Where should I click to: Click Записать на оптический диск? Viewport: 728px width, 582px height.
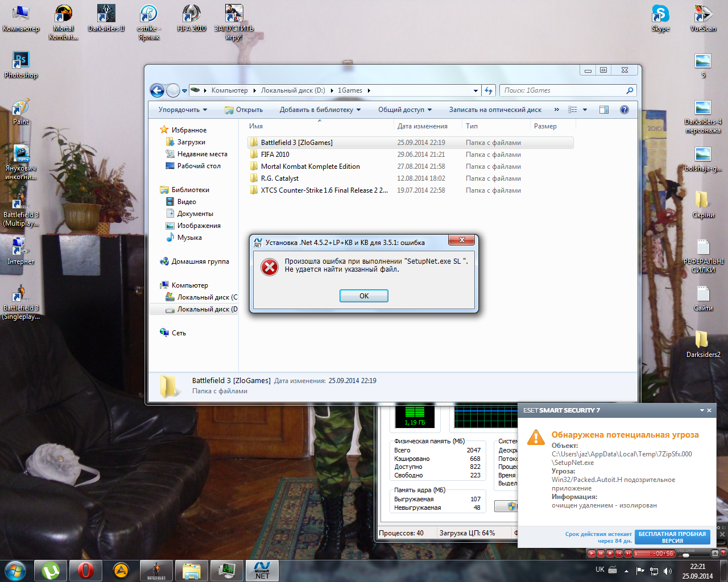pyautogui.click(x=495, y=110)
